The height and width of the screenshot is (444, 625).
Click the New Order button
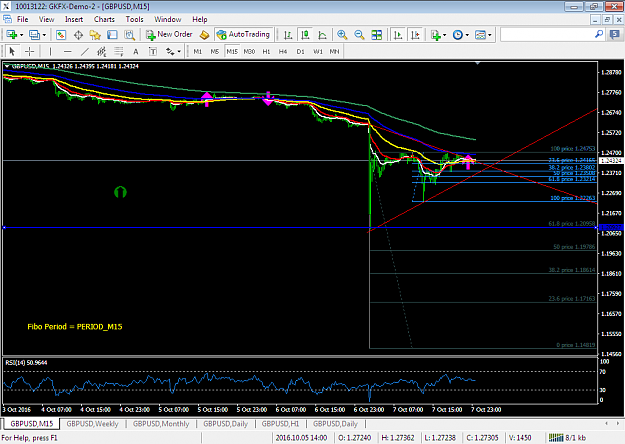click(x=169, y=35)
